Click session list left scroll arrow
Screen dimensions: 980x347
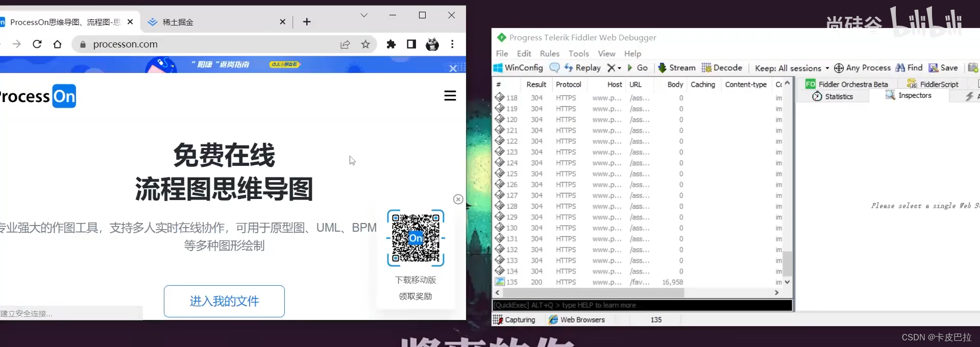[x=498, y=293]
